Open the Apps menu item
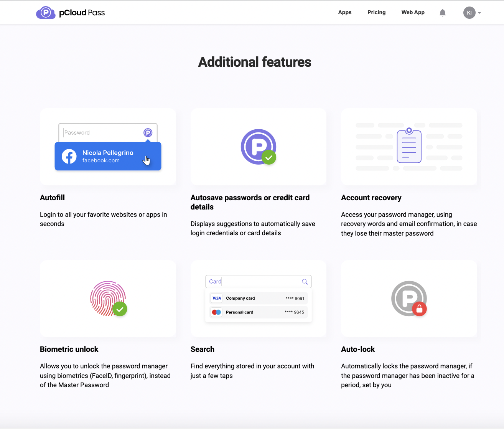This screenshot has width=504, height=429. click(x=344, y=12)
